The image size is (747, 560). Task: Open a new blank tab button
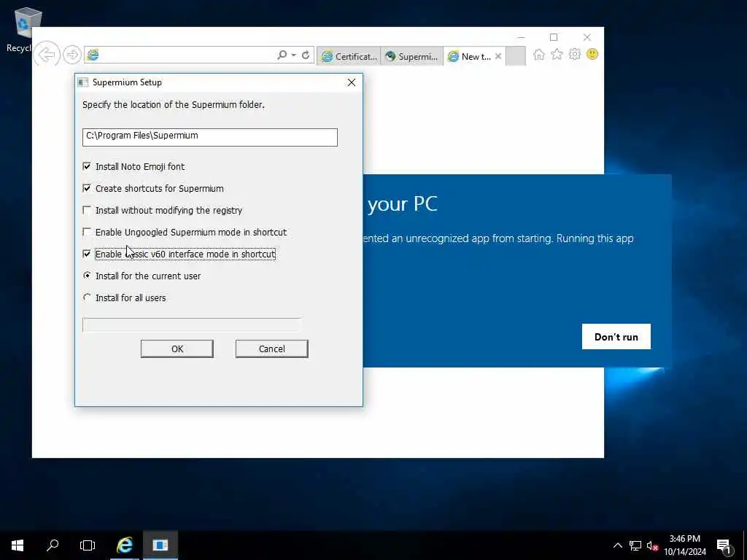[x=516, y=55]
